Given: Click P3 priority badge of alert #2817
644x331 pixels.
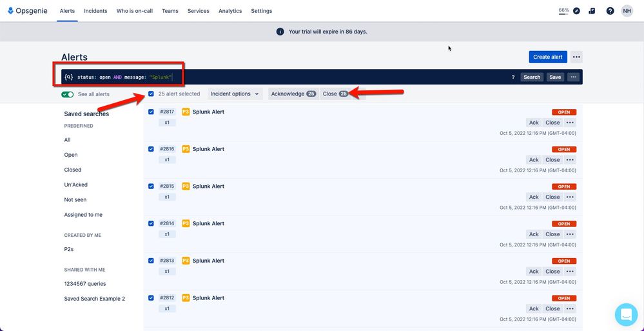Looking at the screenshot, I should point(186,112).
